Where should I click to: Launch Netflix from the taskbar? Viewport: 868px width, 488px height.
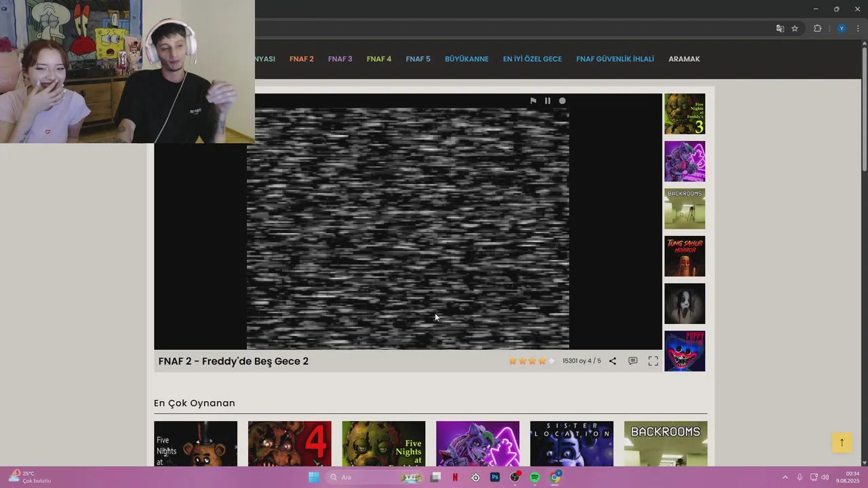[455, 477]
